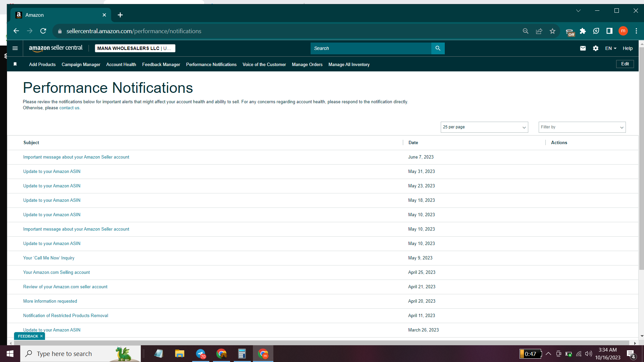Open Manage Orders menu item
Screen dimensions: 644x362
(307, 64)
